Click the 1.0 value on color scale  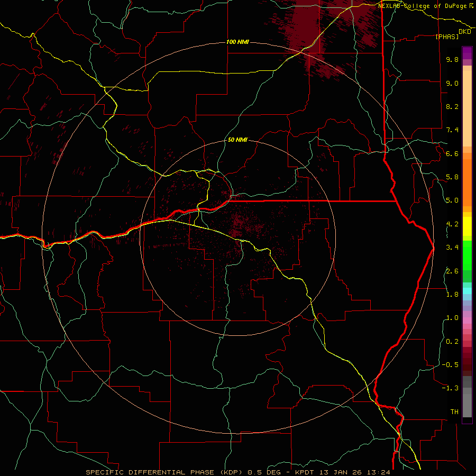(x=452, y=318)
